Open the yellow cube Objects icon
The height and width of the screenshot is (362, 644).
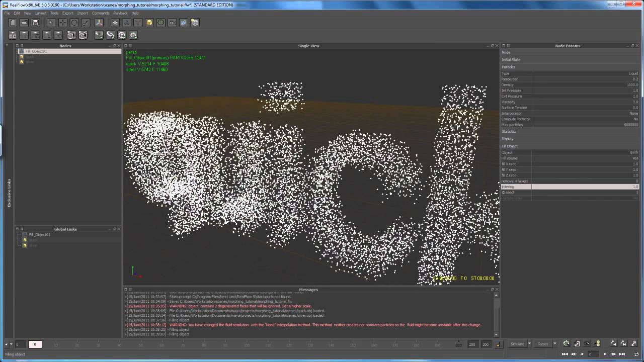click(x=149, y=23)
